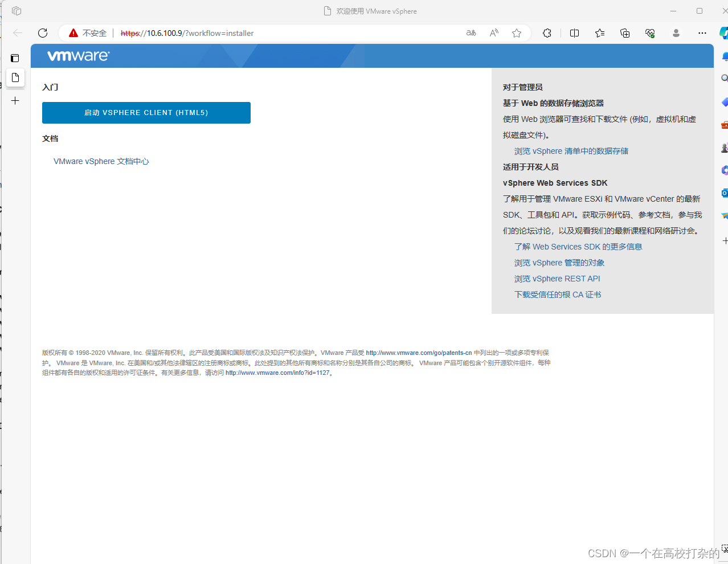Add page to favorites star icon

click(x=517, y=33)
